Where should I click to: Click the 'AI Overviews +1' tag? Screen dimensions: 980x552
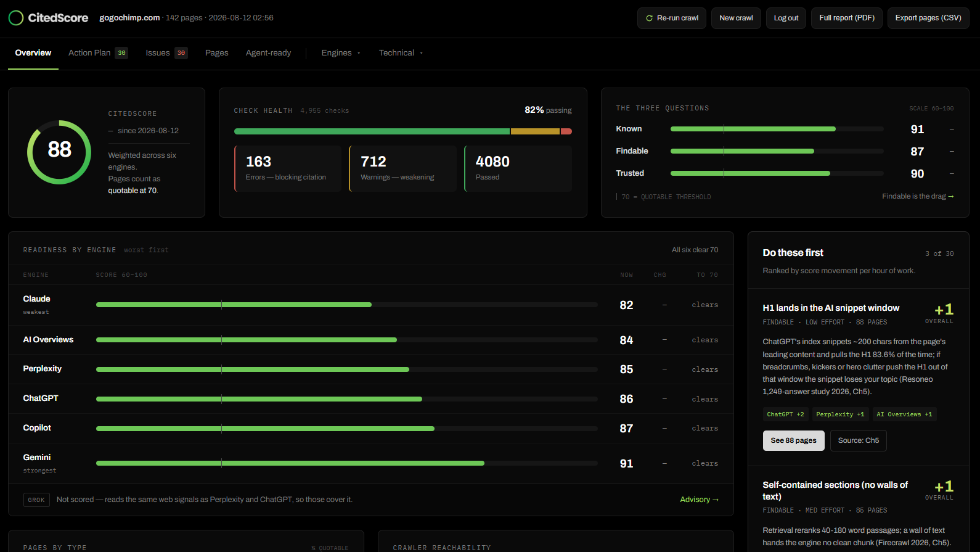(x=904, y=414)
